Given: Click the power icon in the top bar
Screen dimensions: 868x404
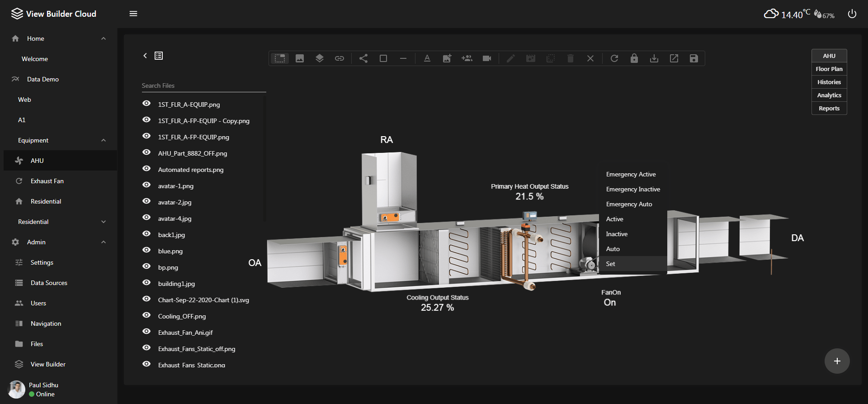Looking at the screenshot, I should tap(852, 14).
